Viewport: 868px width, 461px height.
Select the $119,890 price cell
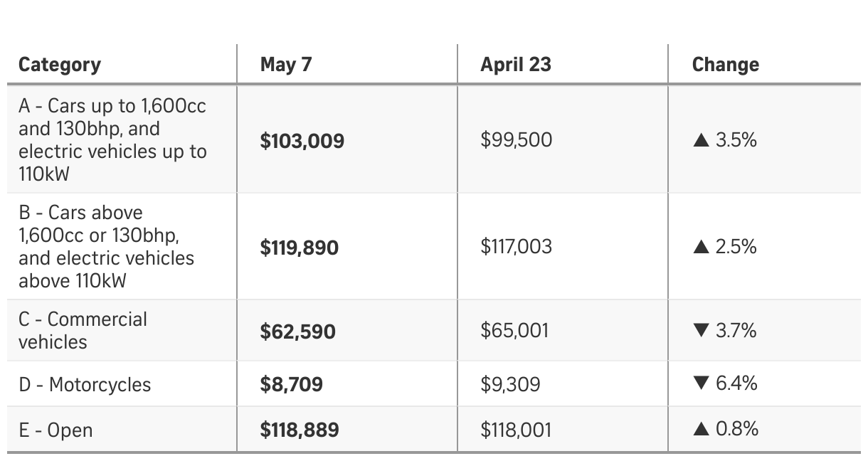(300, 248)
